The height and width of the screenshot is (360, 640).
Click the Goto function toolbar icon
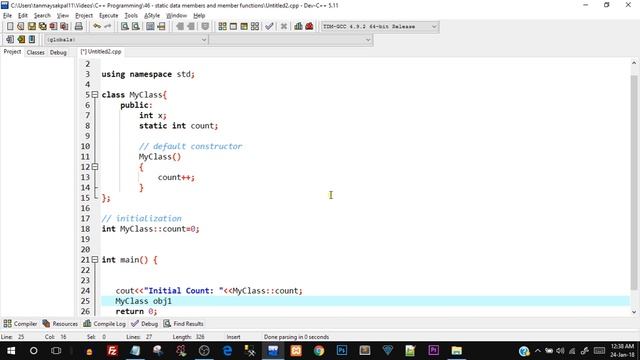point(150,27)
